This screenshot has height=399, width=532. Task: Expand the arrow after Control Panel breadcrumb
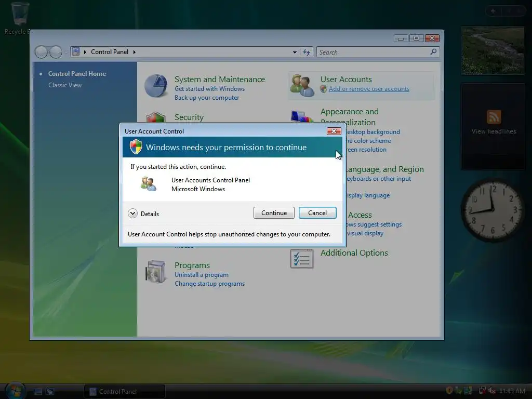point(135,52)
